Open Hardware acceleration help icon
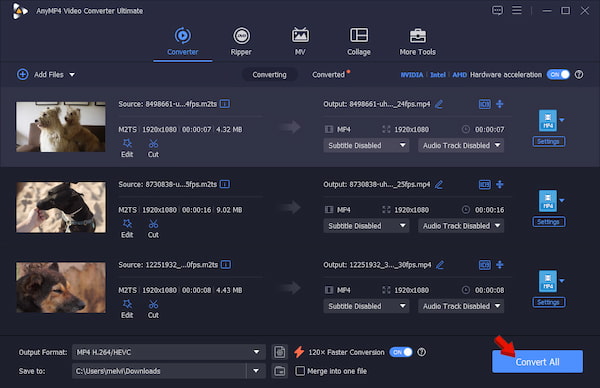Viewport: 600px width, 388px height. coord(579,74)
